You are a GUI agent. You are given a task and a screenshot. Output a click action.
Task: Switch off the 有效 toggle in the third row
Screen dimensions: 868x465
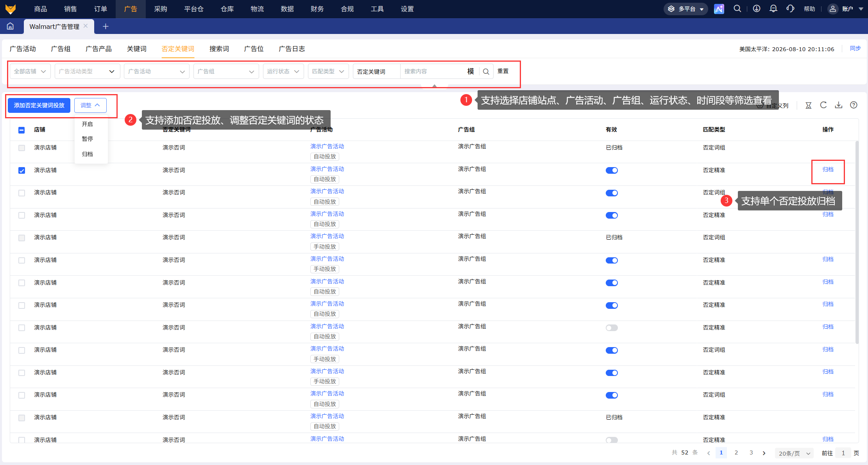[612, 193]
